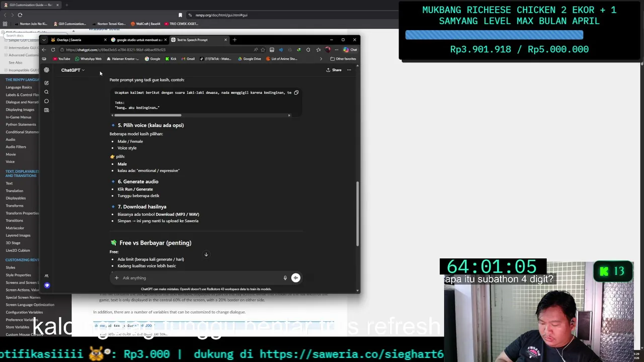Refresh the ChatGPT page
Viewport: 644px width, 362px height.
click(53, 50)
